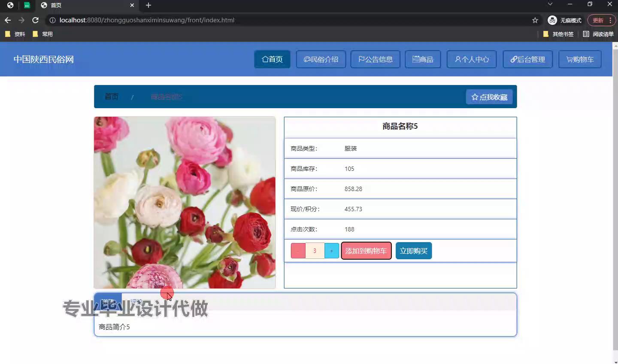The image size is (618, 364).
Task: Reload the page with refresh icon
Action: (36, 20)
